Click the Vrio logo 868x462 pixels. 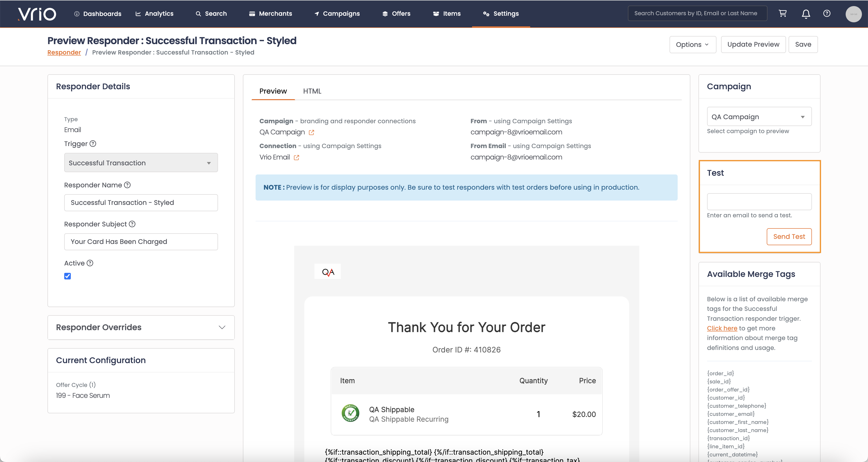click(x=37, y=14)
